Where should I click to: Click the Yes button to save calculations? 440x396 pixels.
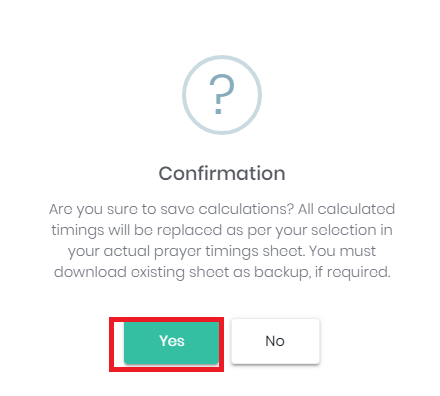[x=171, y=342]
